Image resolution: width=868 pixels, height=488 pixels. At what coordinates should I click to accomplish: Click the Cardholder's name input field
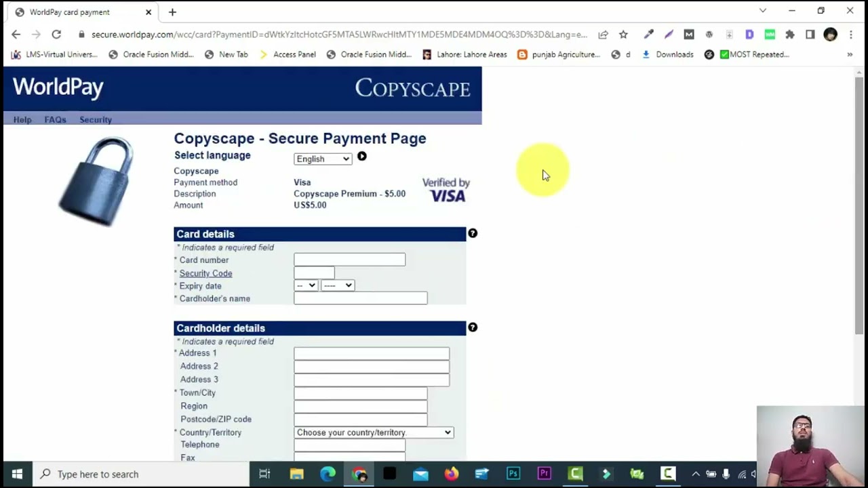pos(361,298)
